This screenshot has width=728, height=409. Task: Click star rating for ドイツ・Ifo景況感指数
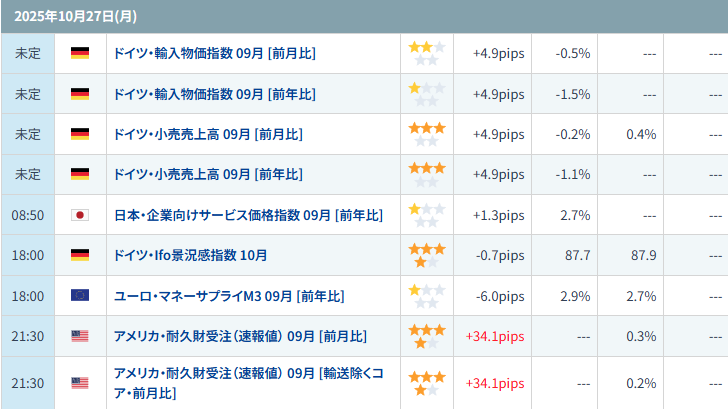point(426,255)
